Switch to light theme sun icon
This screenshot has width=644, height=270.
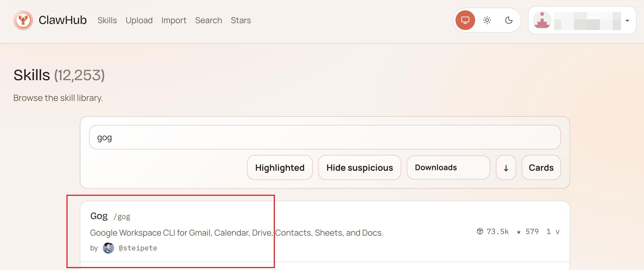(487, 20)
